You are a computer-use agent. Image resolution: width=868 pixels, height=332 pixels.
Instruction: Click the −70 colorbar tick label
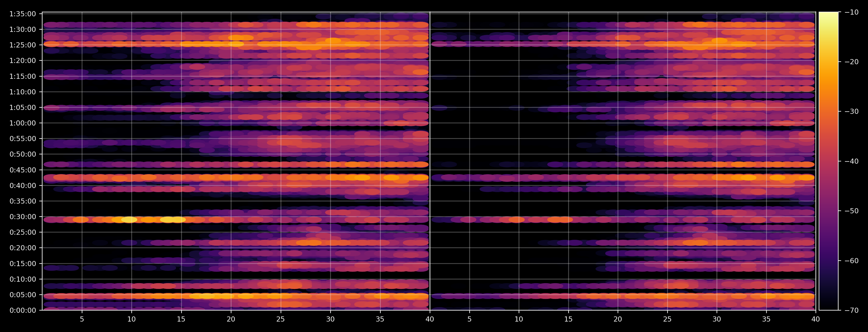[852, 310]
